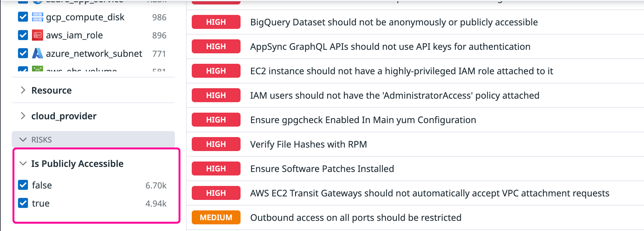Click the MEDIUM badge on the Outbound access finding
Viewport: 644px width, 231px height.
(216, 217)
